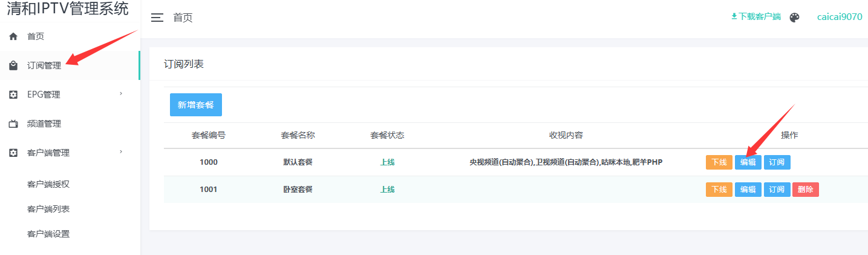This screenshot has width=868, height=255.
Task: Click the 操作 column header
Action: [x=789, y=135]
